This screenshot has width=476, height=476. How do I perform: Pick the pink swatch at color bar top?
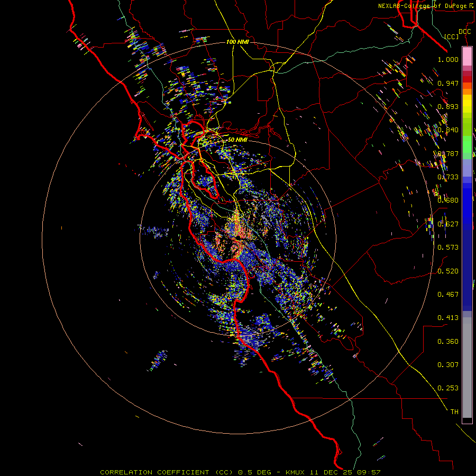click(467, 56)
